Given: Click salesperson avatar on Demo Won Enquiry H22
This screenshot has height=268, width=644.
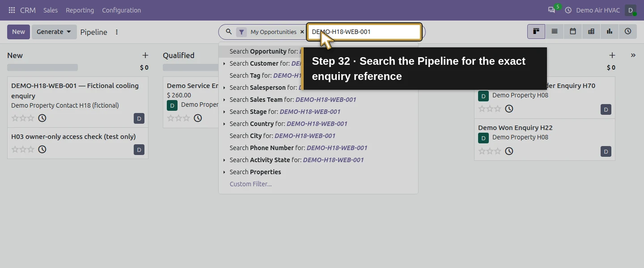Looking at the screenshot, I should [x=606, y=151].
